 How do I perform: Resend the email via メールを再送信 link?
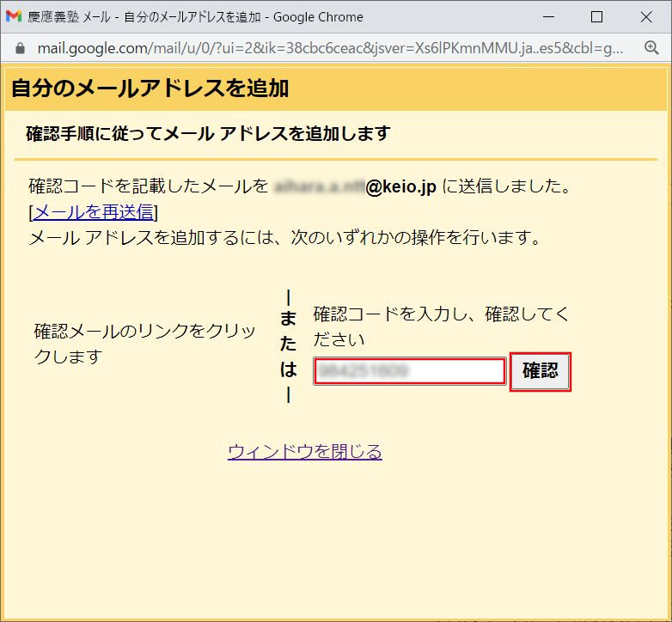pyautogui.click(x=93, y=211)
